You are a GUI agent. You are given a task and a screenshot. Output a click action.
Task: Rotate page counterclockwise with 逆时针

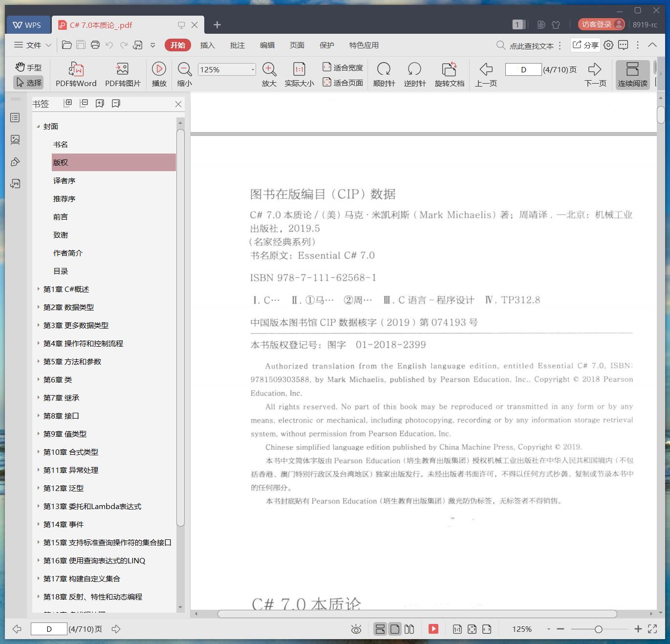click(414, 75)
